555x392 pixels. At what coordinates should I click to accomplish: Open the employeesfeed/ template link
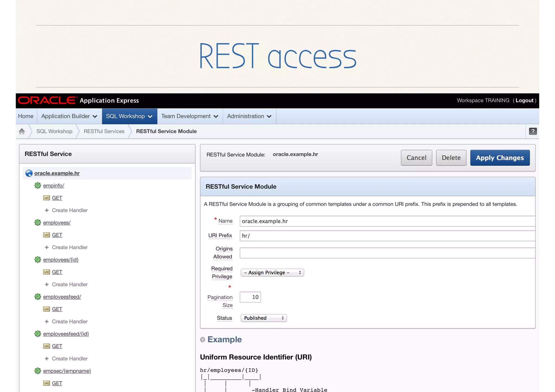62,297
